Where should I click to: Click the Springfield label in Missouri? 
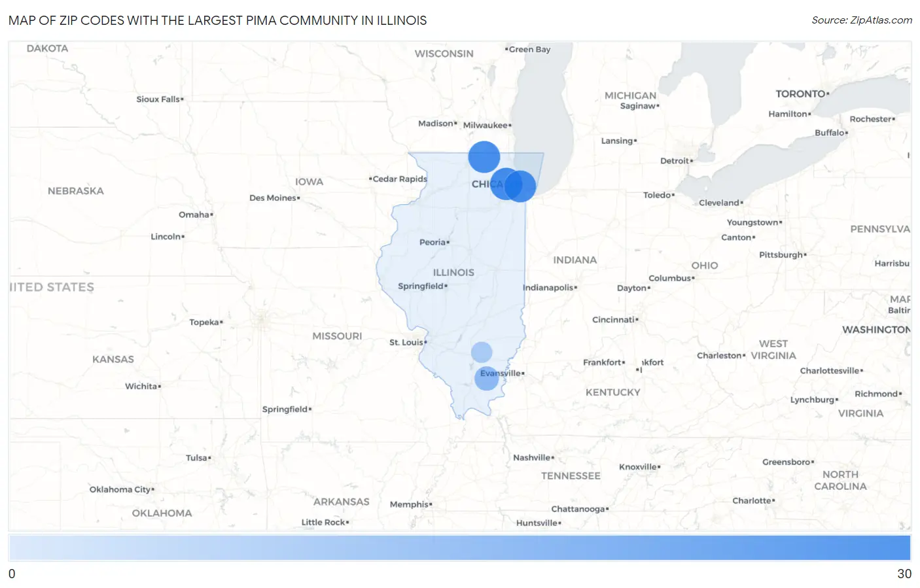pos(286,409)
